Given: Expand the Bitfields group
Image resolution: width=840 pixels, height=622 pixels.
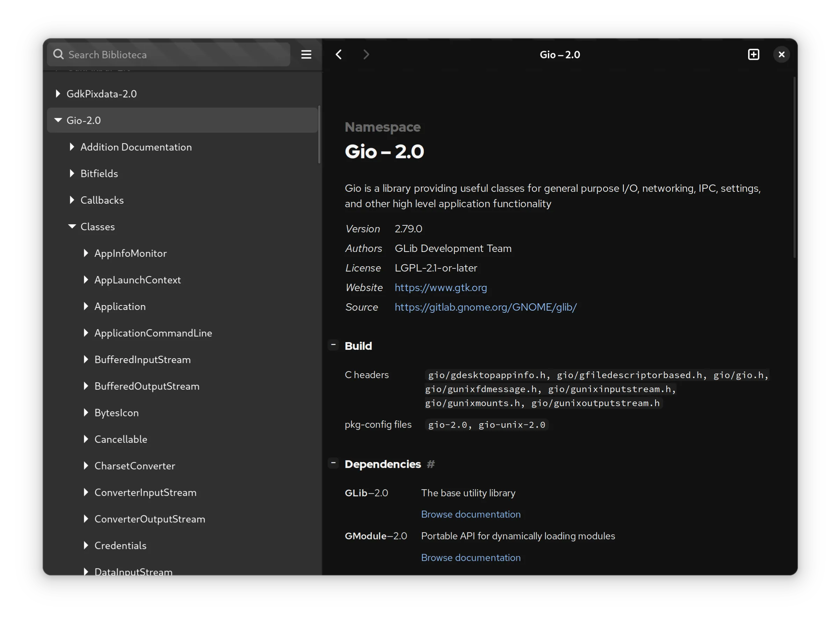Looking at the screenshot, I should (x=72, y=174).
